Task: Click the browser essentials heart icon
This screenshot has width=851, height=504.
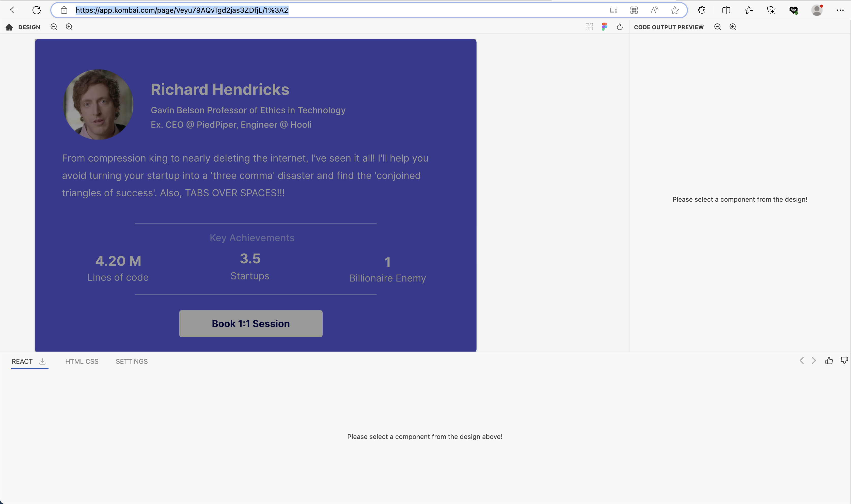Action: point(794,10)
